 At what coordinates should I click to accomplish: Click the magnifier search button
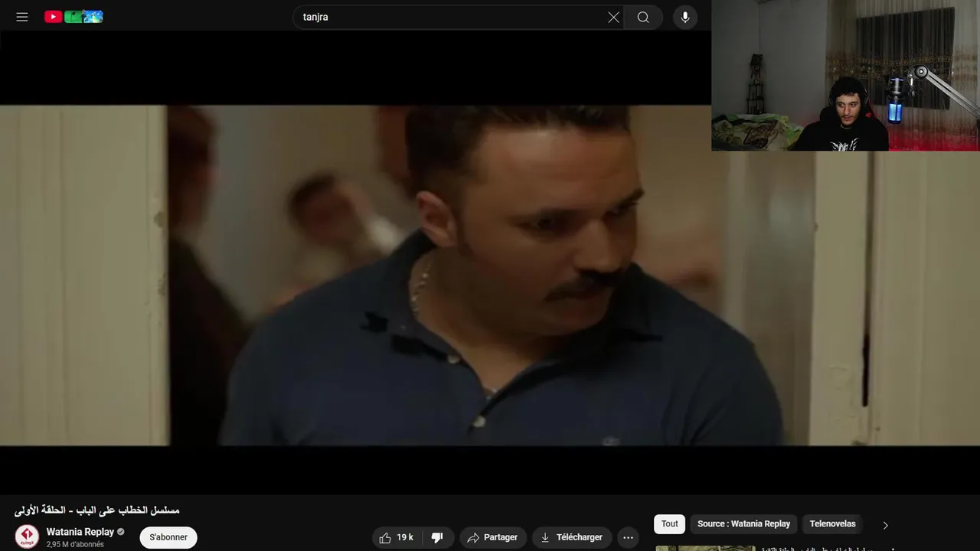click(x=643, y=17)
